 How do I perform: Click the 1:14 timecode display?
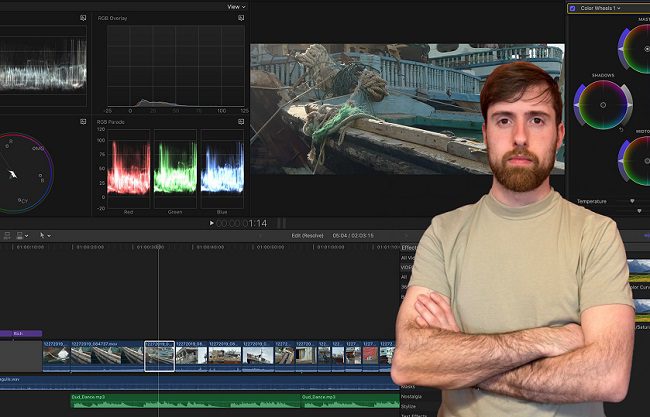pos(242,223)
